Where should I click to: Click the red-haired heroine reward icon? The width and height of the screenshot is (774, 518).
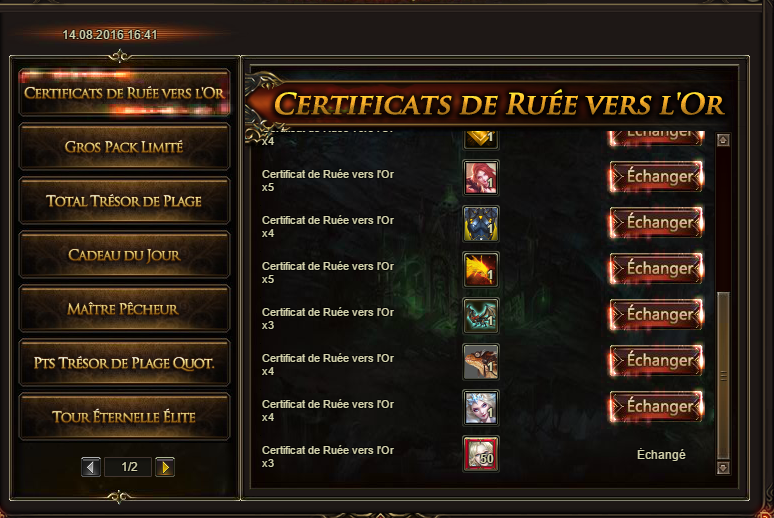[481, 178]
